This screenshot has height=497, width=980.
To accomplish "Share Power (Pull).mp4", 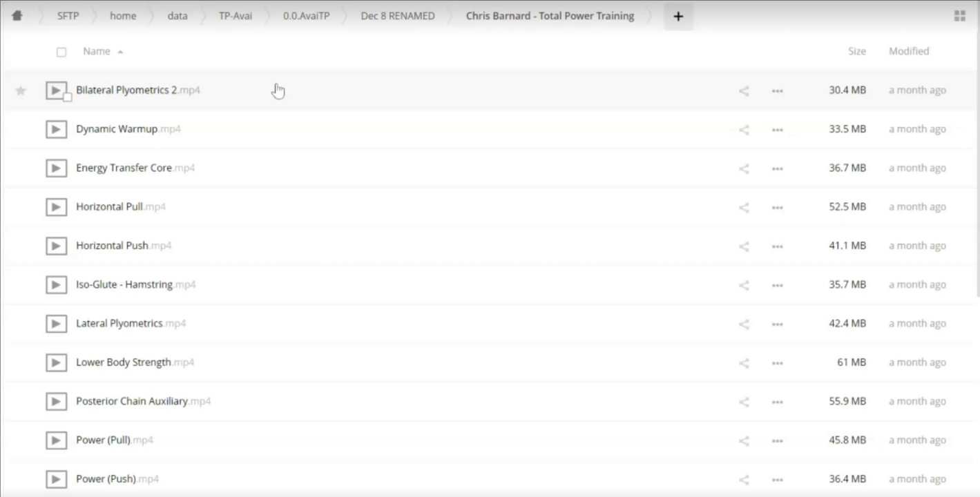I will coord(744,440).
